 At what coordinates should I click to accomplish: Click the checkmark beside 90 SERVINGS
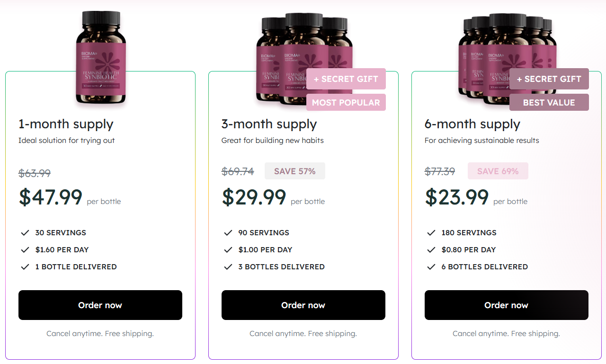tap(228, 232)
